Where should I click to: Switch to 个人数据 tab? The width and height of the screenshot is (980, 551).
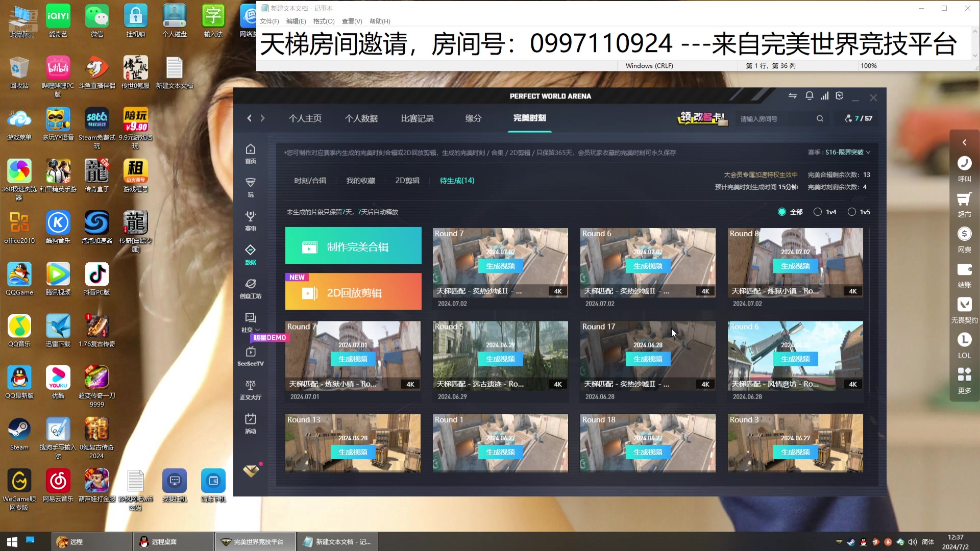pos(361,118)
